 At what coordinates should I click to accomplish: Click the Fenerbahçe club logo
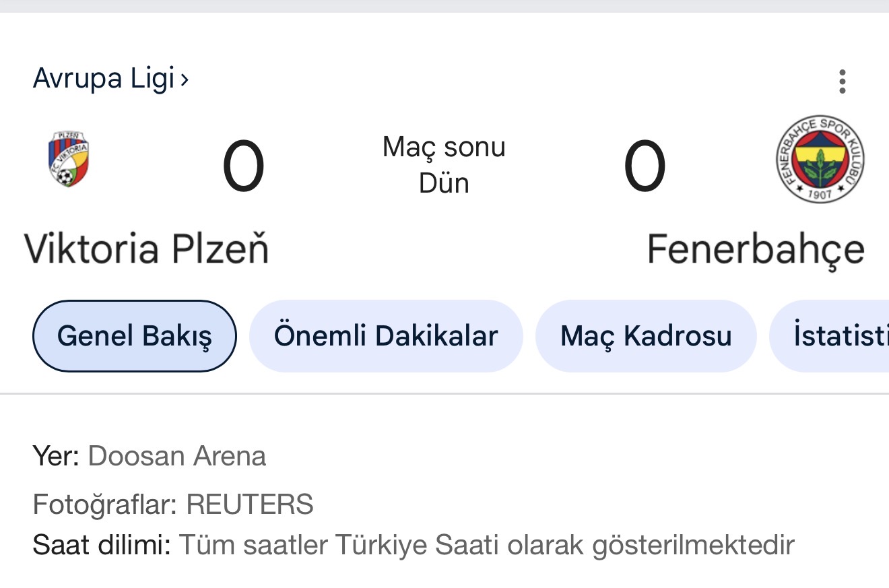(820, 159)
